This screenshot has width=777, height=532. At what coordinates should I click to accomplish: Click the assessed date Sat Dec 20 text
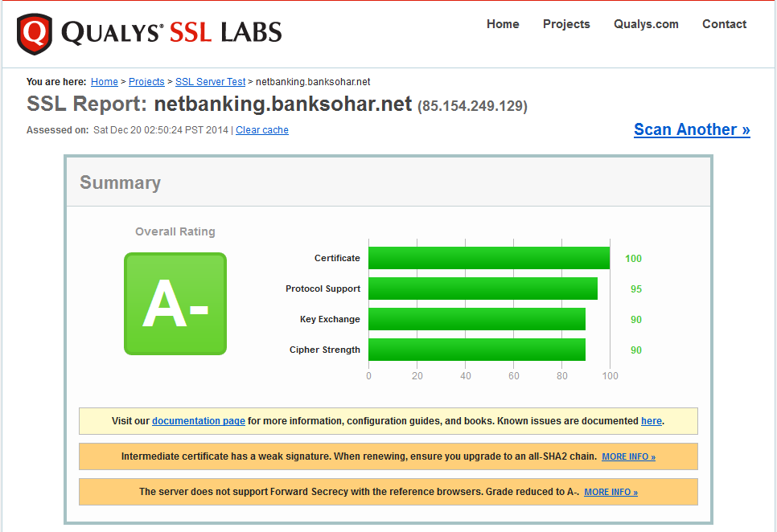tap(161, 129)
